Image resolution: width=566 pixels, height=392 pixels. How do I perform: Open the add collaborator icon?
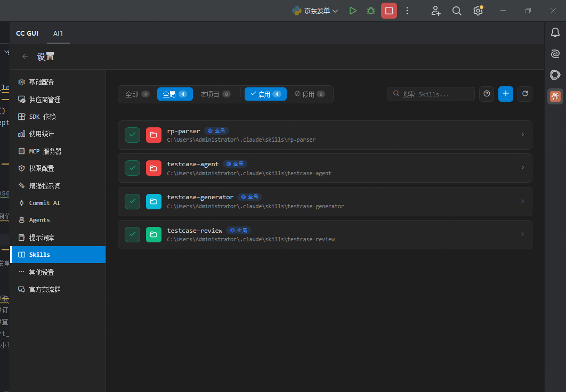pos(435,11)
